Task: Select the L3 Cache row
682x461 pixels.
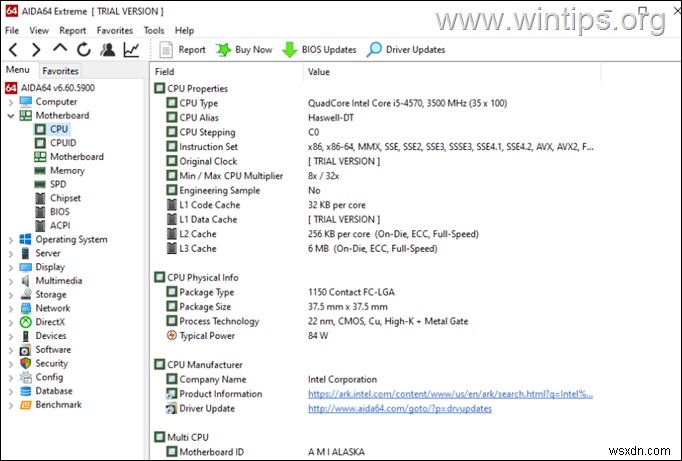Action: [x=374, y=248]
